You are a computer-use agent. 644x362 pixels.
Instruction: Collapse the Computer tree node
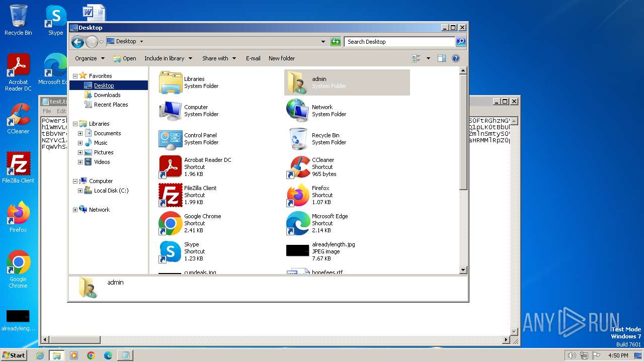(75, 181)
